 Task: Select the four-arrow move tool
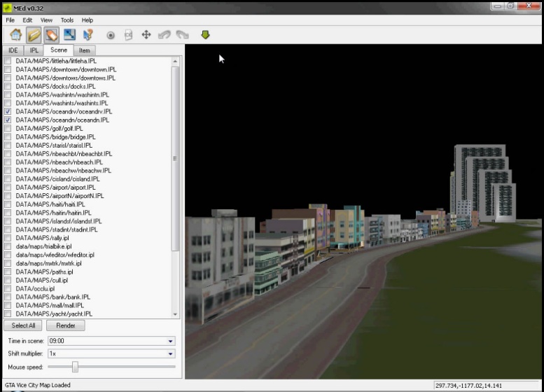tap(146, 35)
